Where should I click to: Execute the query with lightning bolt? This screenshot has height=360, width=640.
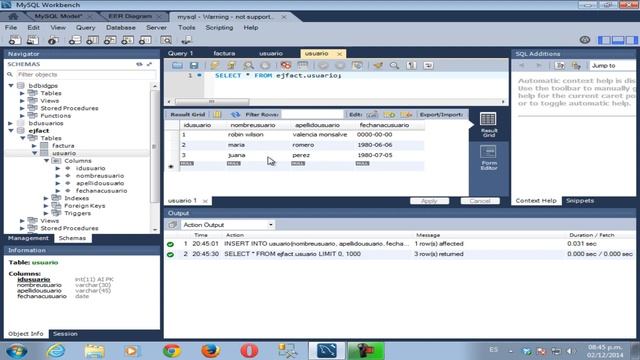(x=215, y=65)
